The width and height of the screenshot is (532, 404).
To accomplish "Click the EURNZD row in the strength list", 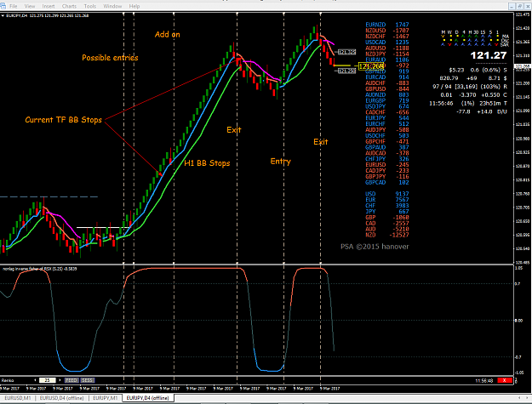I will point(386,25).
